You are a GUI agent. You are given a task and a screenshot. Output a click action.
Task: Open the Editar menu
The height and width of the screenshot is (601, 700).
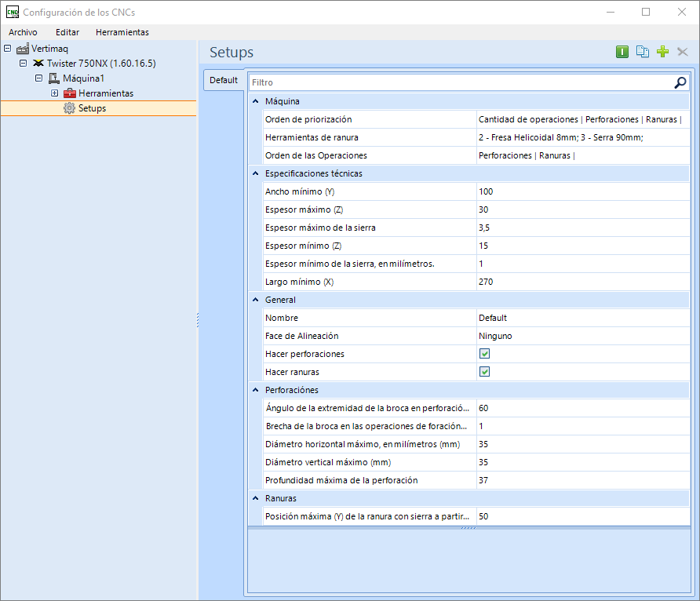(67, 32)
